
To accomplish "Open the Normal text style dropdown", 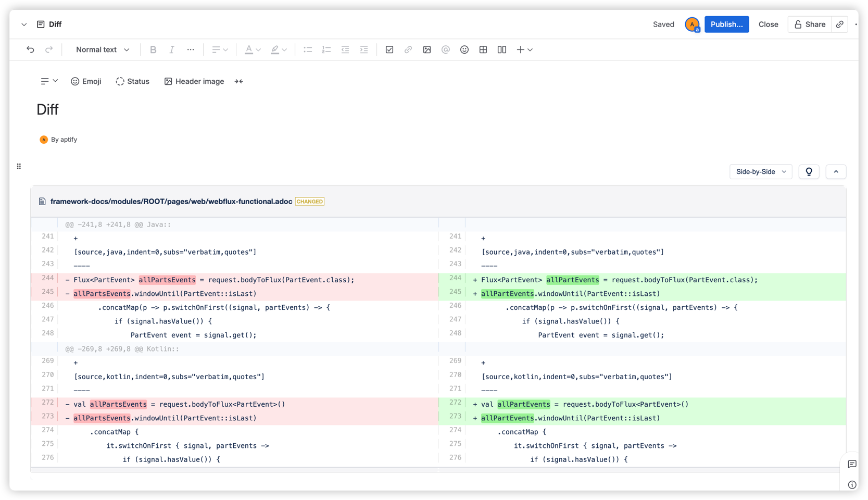I will (x=102, y=49).
